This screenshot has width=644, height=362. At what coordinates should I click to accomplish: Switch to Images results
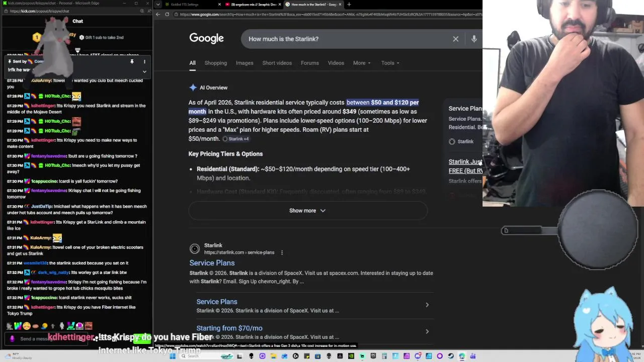(x=245, y=63)
